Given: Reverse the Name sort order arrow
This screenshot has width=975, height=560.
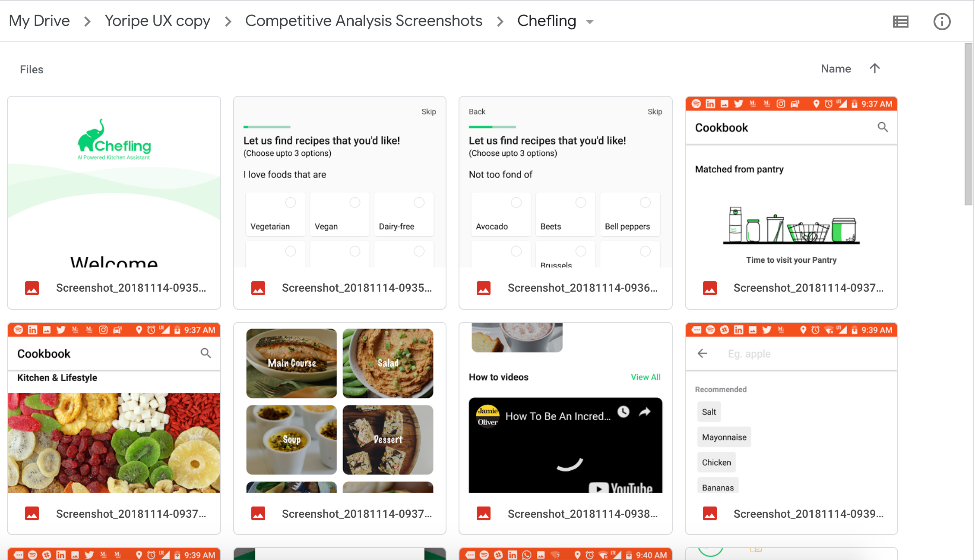Looking at the screenshot, I should coord(875,68).
